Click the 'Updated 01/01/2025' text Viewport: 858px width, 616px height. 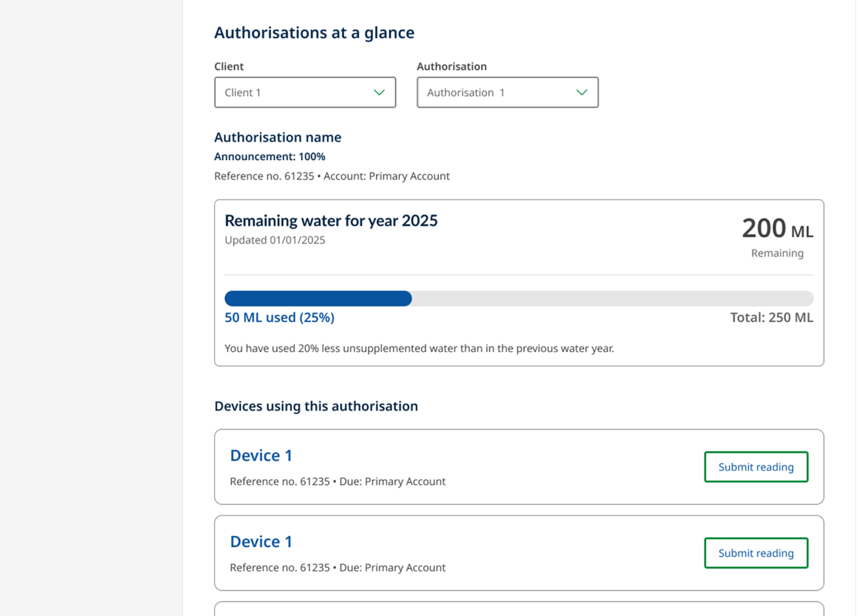click(x=275, y=240)
